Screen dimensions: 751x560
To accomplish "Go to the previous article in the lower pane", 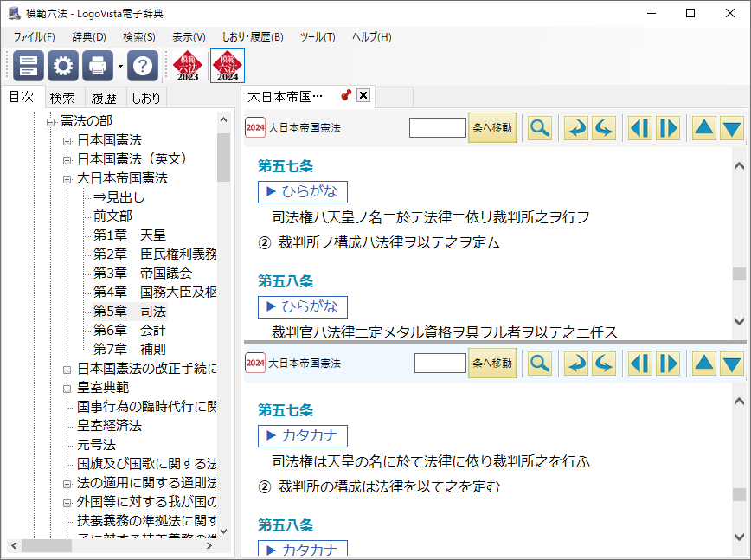I will (x=640, y=364).
